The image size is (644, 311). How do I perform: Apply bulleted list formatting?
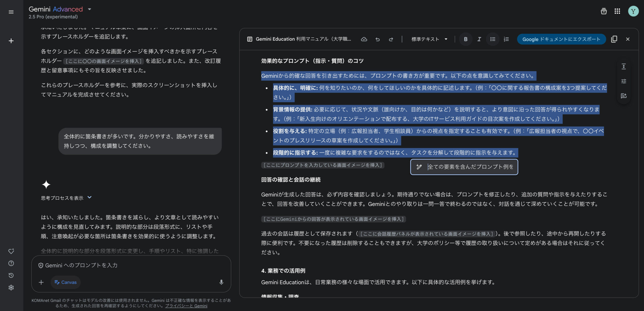coord(493,39)
